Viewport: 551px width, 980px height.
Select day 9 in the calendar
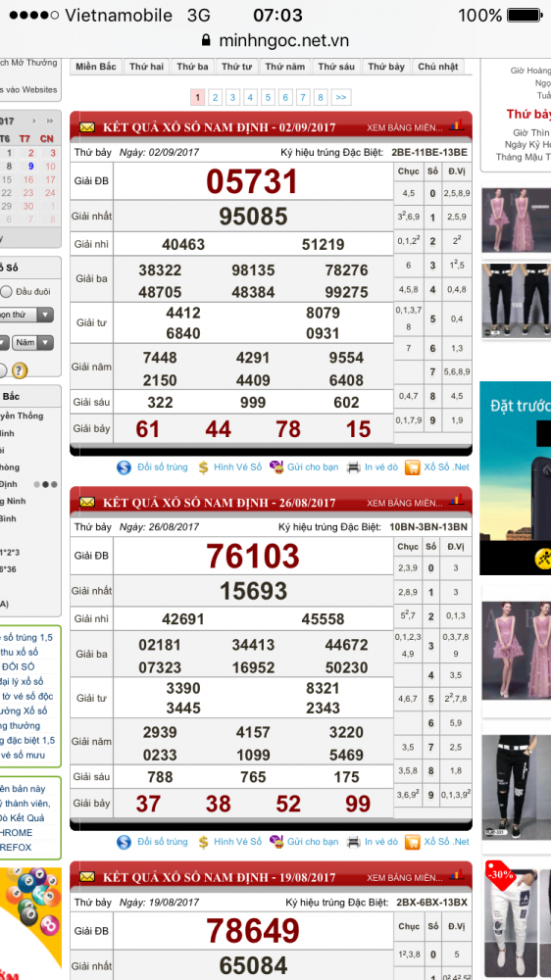30,167
